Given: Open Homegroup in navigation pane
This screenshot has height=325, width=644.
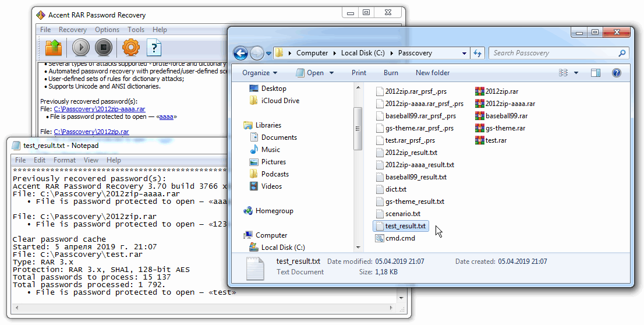Looking at the screenshot, I should click(268, 211).
